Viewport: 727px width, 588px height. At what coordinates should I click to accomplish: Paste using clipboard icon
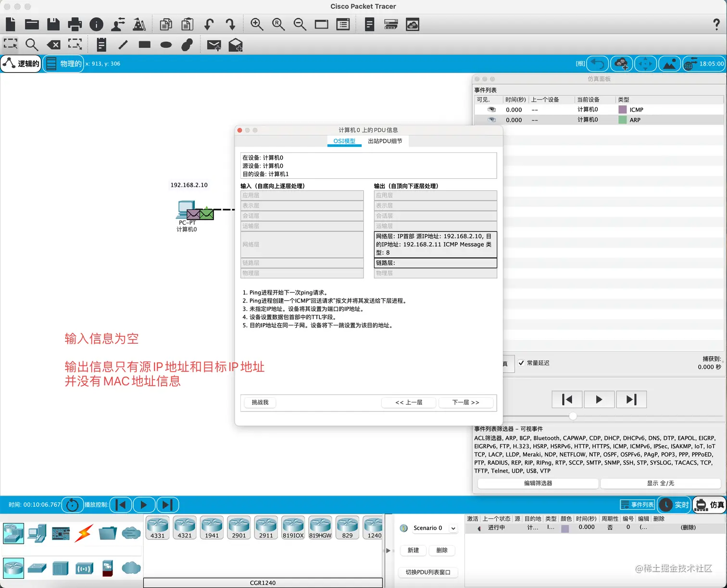point(188,24)
